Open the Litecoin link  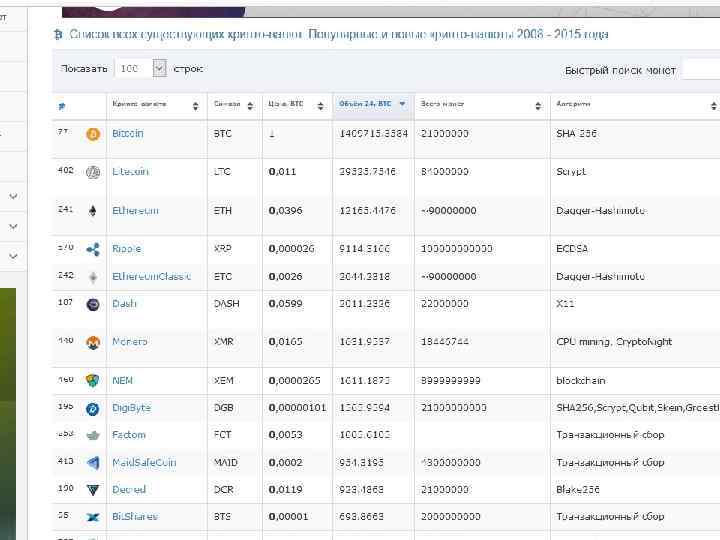pyautogui.click(x=130, y=172)
